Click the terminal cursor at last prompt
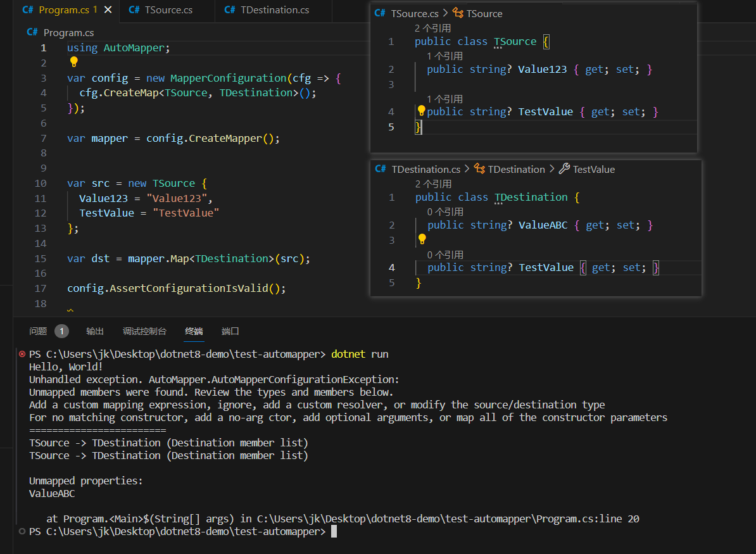 click(334, 531)
